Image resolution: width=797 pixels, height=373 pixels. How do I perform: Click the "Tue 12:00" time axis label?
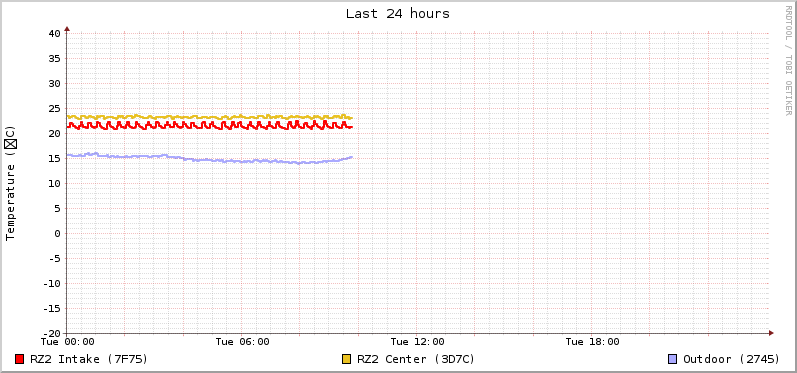pyautogui.click(x=417, y=342)
